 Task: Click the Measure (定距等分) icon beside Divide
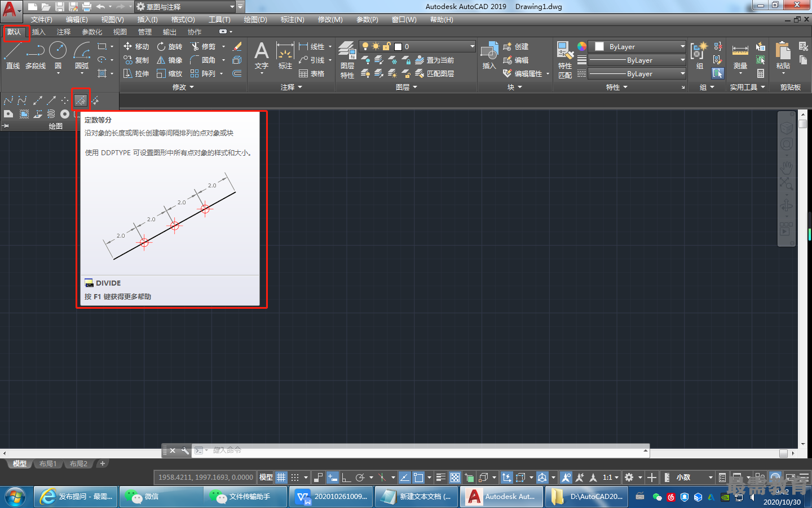point(95,100)
